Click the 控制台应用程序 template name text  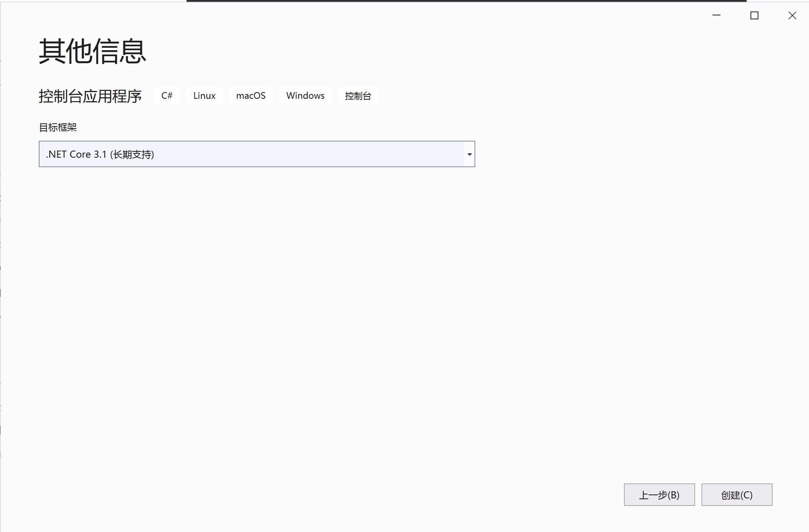tap(90, 96)
